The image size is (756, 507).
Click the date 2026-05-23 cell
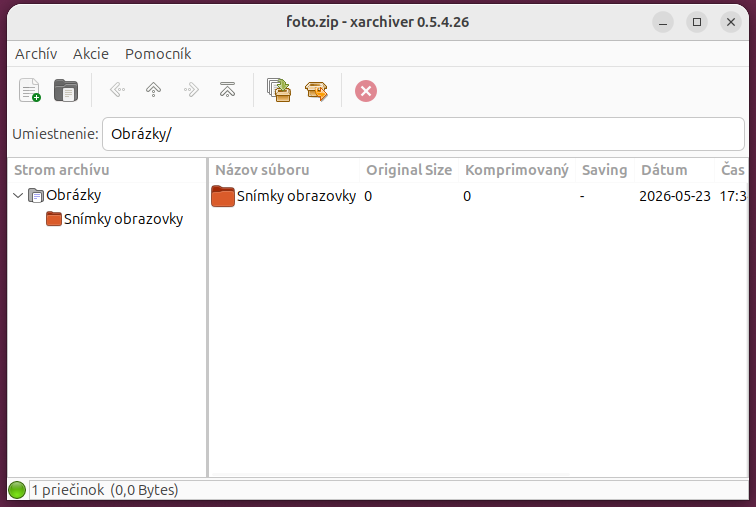675,196
